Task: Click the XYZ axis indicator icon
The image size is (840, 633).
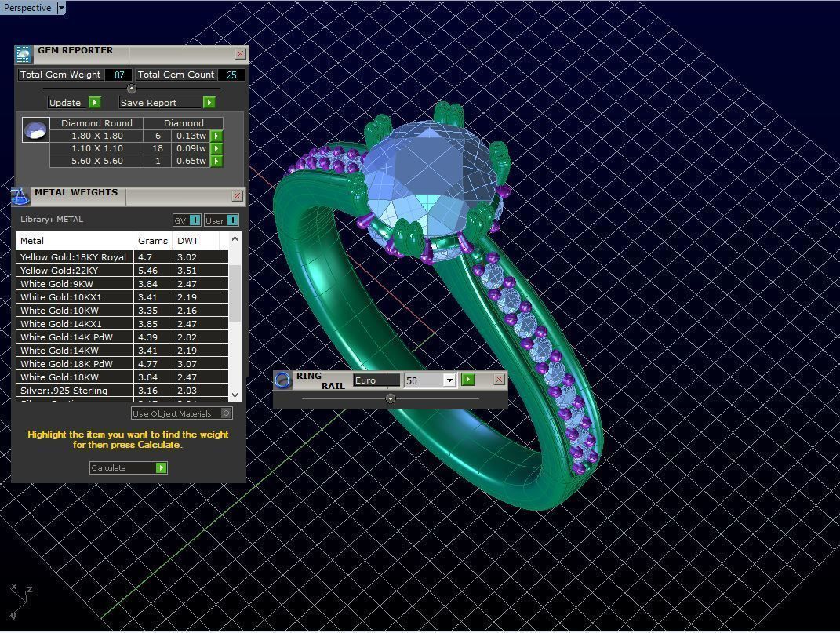Action: pos(20,602)
